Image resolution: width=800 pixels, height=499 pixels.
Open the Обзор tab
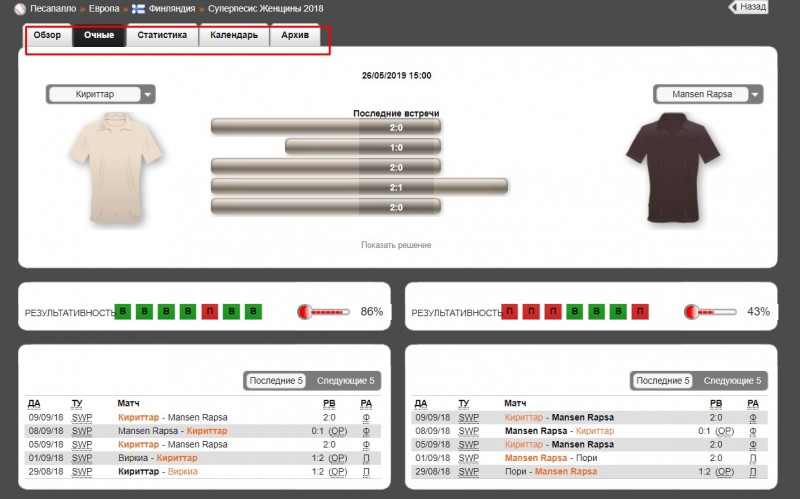[47, 35]
